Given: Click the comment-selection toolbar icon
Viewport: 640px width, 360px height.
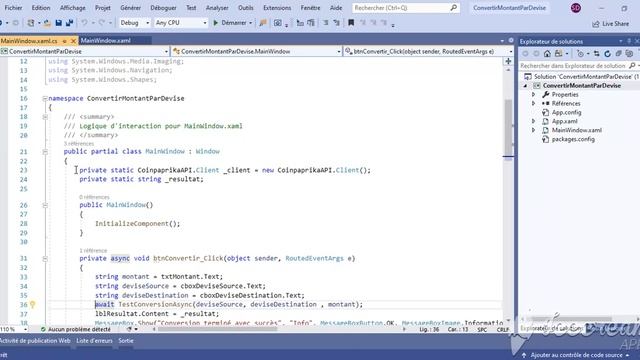Looking at the screenshot, I should coord(326,23).
